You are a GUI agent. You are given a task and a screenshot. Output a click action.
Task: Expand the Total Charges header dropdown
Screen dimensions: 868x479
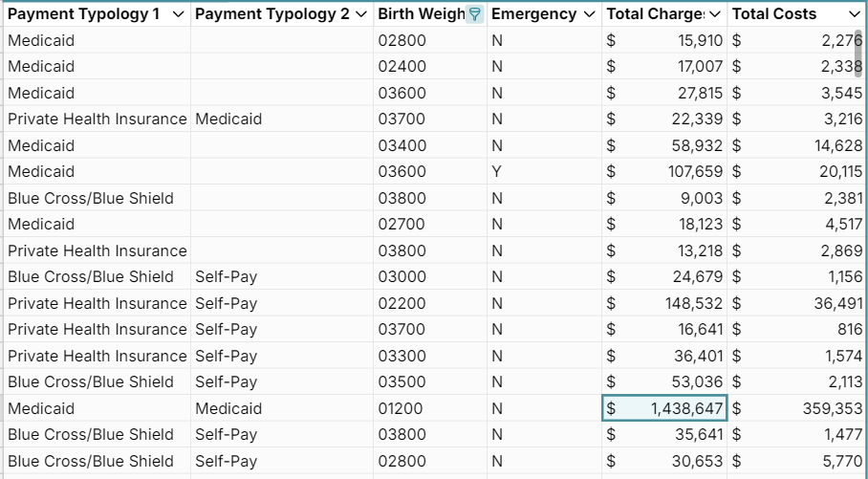(x=713, y=14)
